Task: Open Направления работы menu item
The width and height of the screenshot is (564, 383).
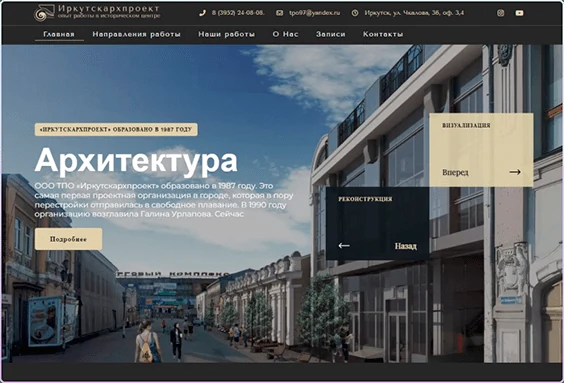Action: click(x=136, y=34)
